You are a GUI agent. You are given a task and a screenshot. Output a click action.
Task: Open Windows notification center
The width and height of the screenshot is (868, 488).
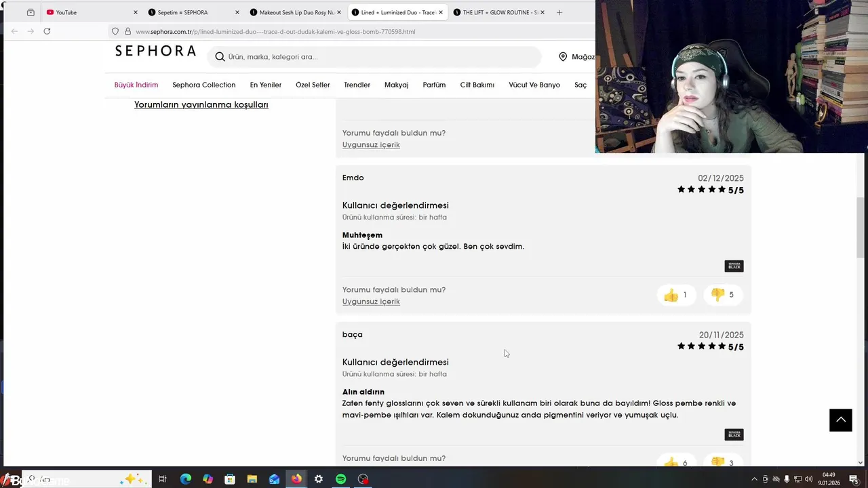[x=854, y=479]
